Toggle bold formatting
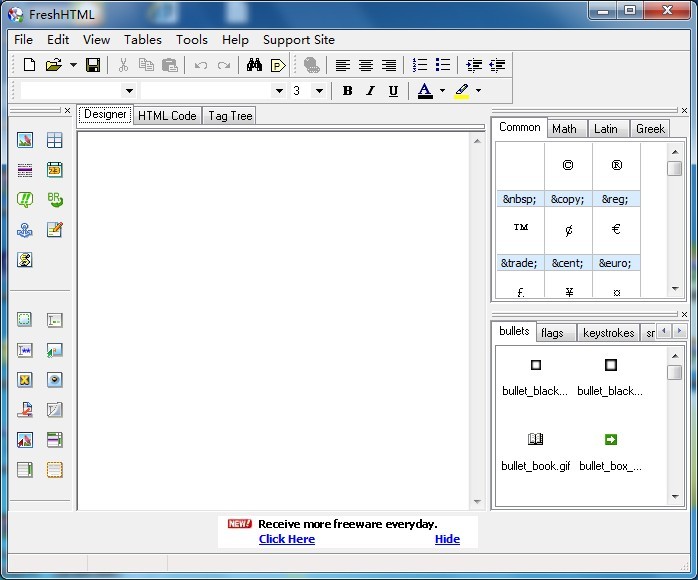Image resolution: width=698 pixels, height=580 pixels. pyautogui.click(x=347, y=91)
